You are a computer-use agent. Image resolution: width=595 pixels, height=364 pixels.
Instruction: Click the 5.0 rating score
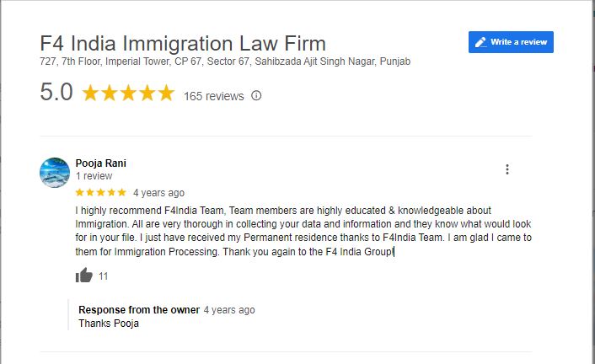coord(56,92)
